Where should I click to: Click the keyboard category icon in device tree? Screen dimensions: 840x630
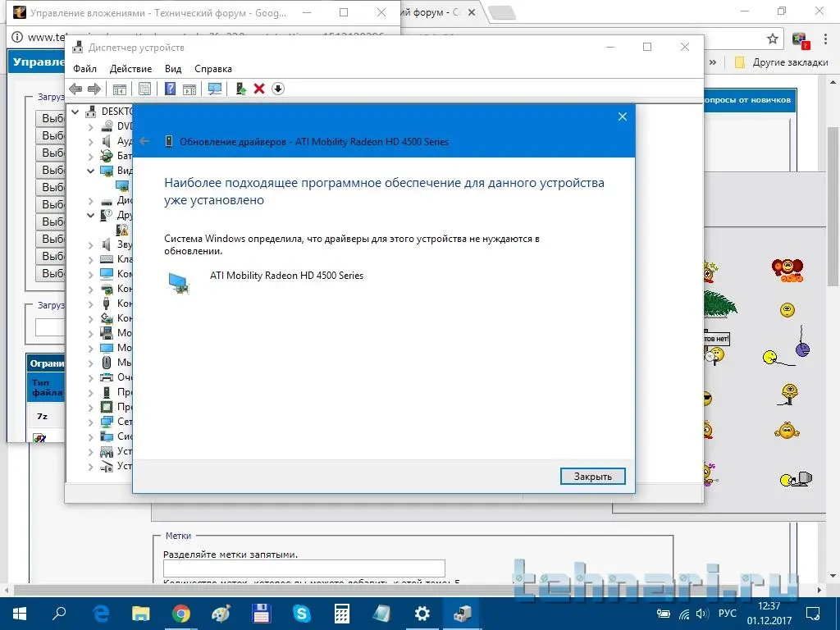(x=107, y=259)
